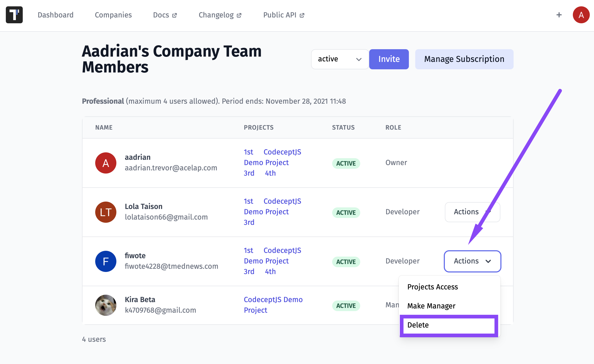The width and height of the screenshot is (594, 364).
Task: Click the ACTIVE badge in aadrian's row
Action: point(346,163)
